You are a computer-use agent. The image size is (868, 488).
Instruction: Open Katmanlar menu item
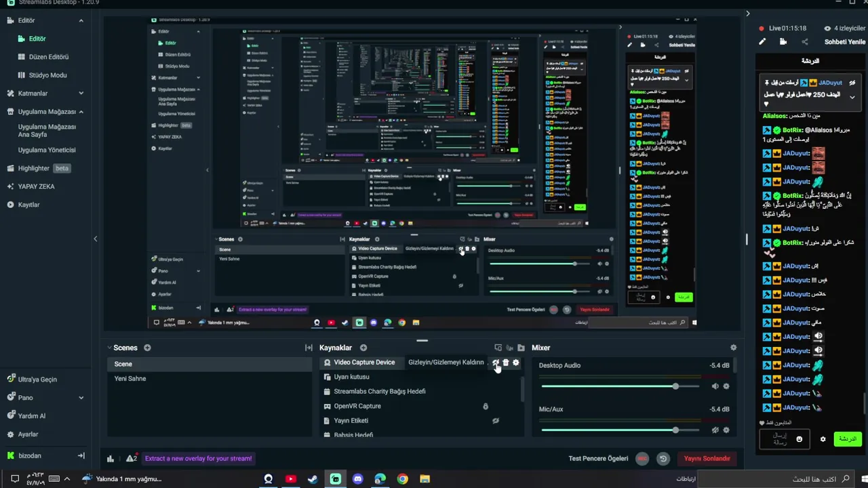pyautogui.click(x=33, y=94)
